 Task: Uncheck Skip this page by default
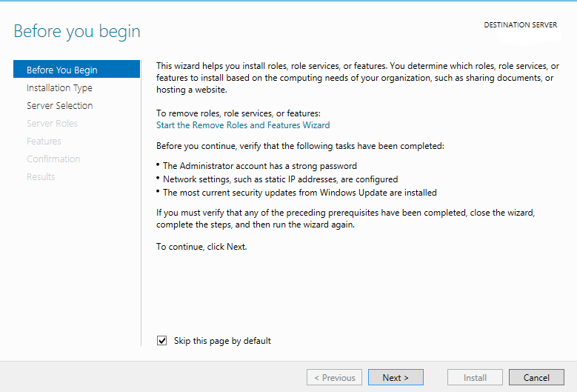[162, 341]
